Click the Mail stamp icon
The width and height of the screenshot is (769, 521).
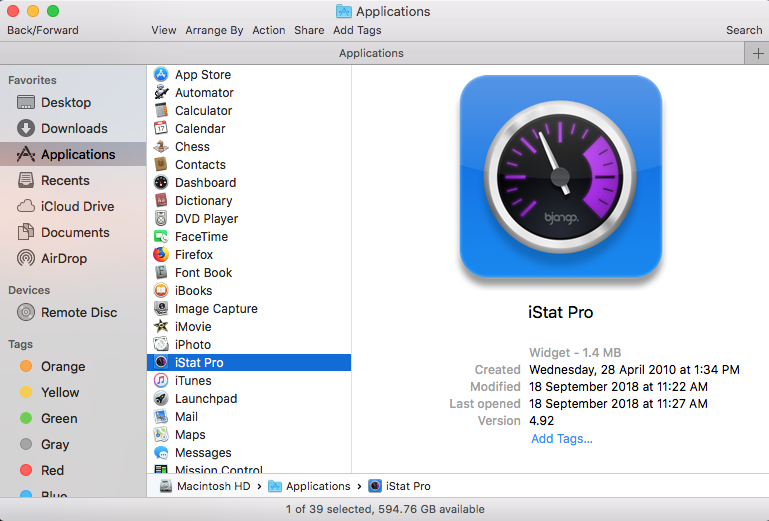(x=161, y=417)
